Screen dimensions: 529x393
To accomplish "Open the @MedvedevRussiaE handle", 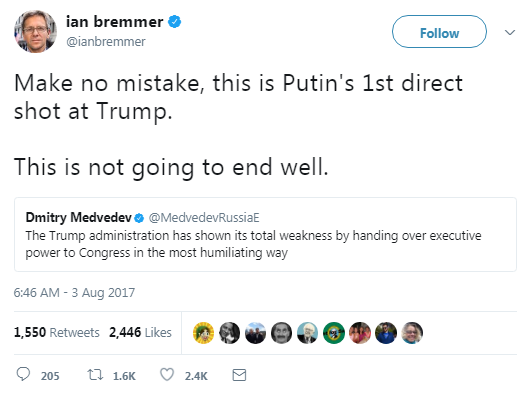I will pyautogui.click(x=204, y=218).
